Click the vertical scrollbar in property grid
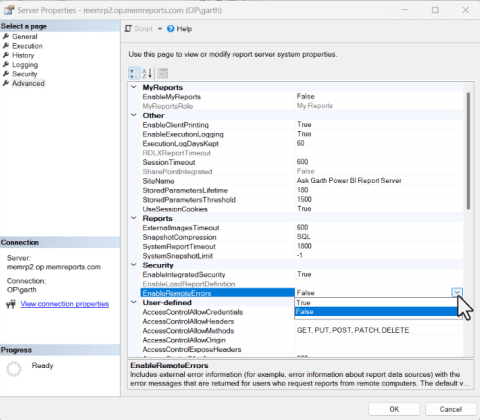Screen dimensions: 480x420 click(468, 151)
